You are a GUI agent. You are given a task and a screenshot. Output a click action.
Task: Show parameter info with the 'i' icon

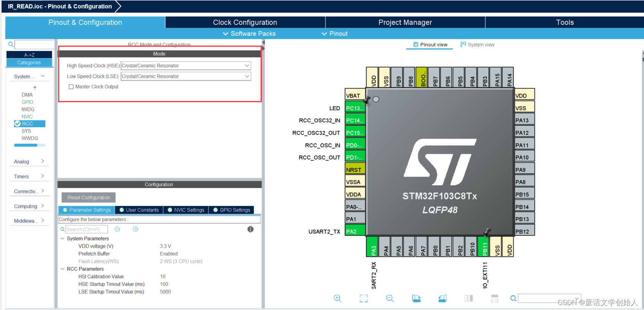pos(250,229)
